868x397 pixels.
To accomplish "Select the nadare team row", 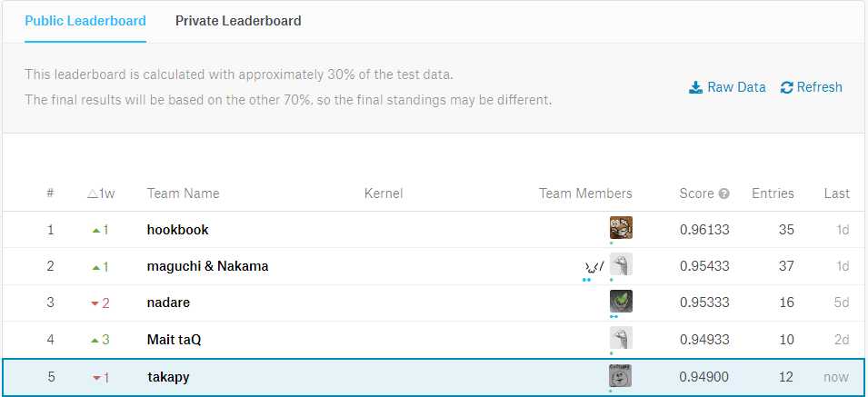I will [x=168, y=303].
